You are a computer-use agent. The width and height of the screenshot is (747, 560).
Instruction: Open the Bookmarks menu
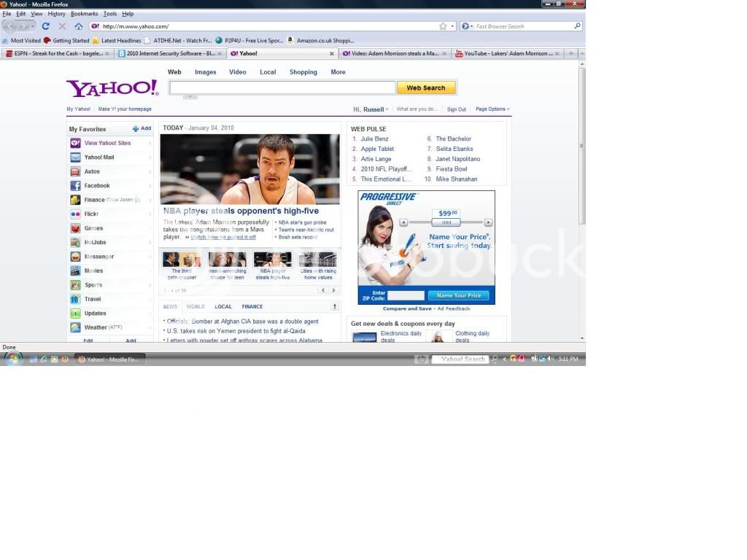pos(85,14)
